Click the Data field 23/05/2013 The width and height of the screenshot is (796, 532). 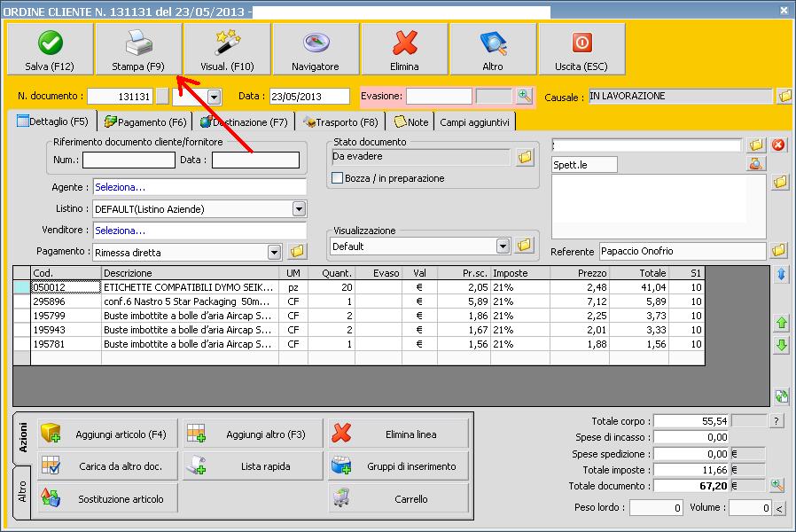(x=309, y=97)
